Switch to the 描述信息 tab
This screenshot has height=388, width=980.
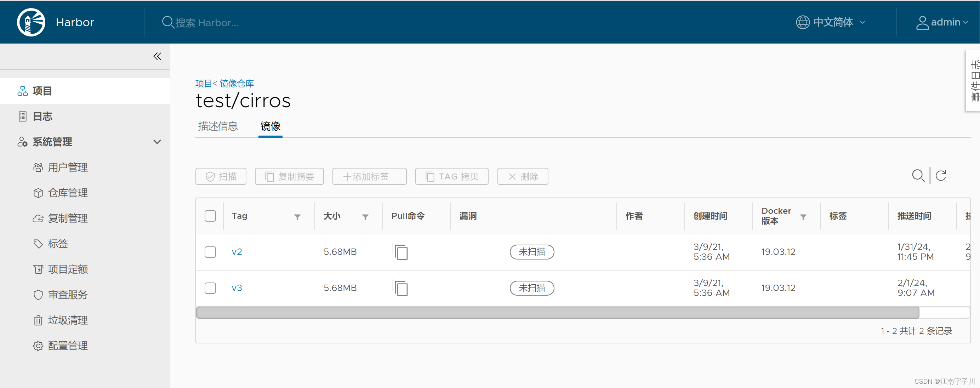pos(218,126)
